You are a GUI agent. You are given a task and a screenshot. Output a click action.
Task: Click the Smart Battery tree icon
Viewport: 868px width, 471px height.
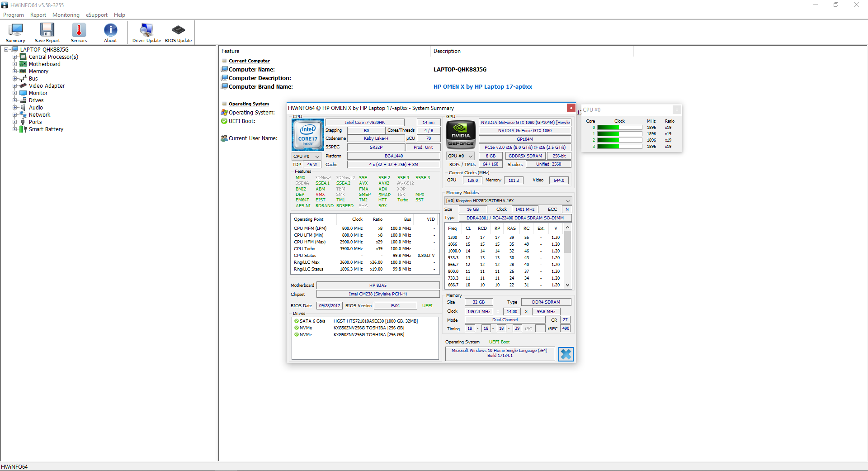tap(23, 129)
